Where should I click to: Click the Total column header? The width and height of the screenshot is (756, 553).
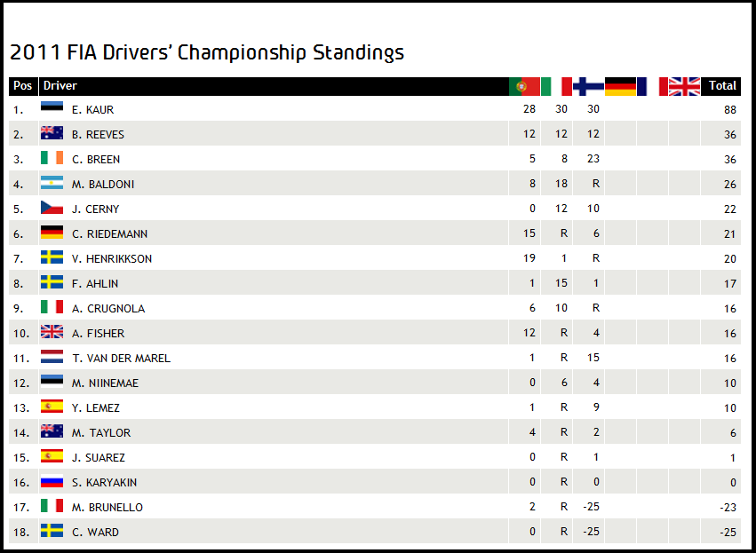722,86
